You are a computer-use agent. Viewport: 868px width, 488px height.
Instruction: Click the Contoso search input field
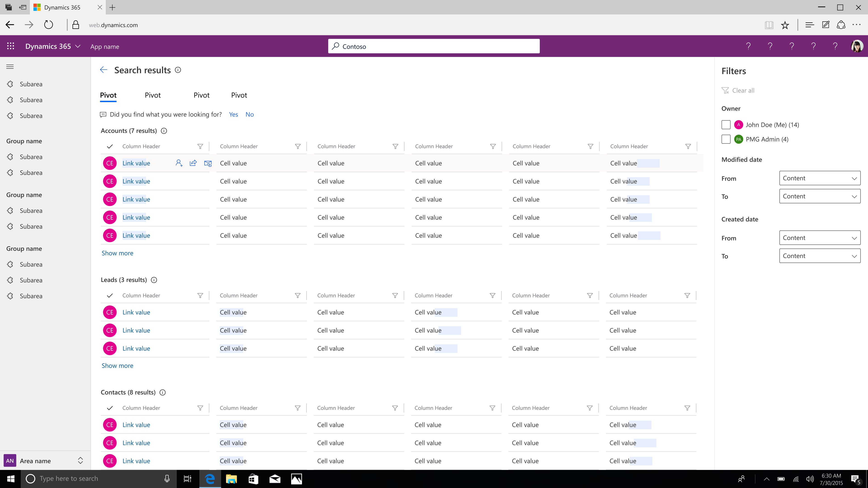coord(434,46)
